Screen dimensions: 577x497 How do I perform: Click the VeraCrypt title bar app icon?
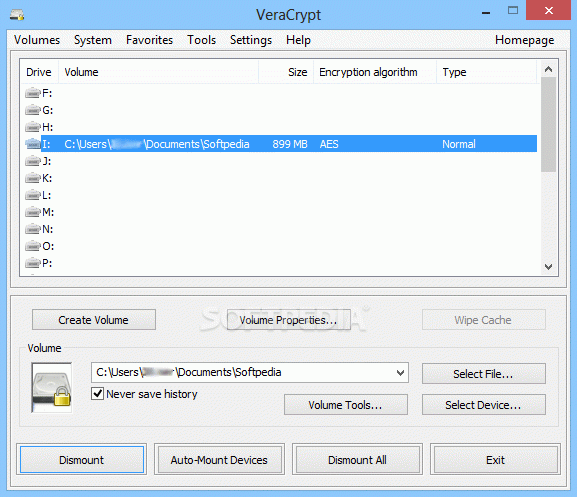17,15
